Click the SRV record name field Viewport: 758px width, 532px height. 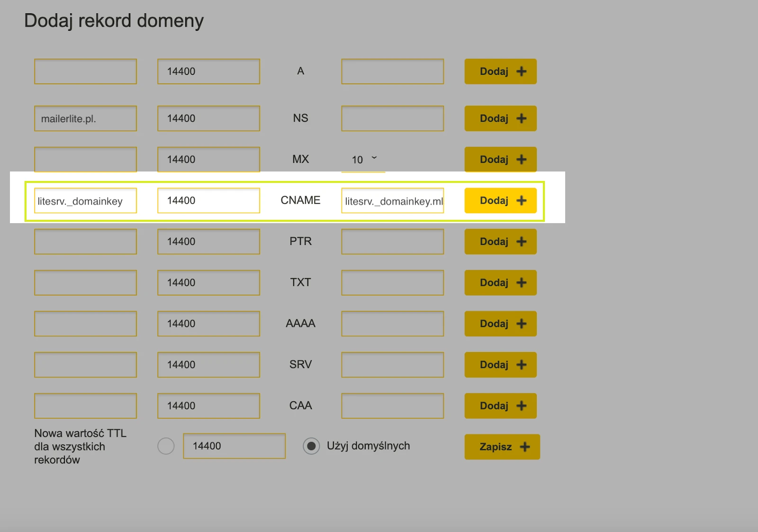(x=85, y=365)
